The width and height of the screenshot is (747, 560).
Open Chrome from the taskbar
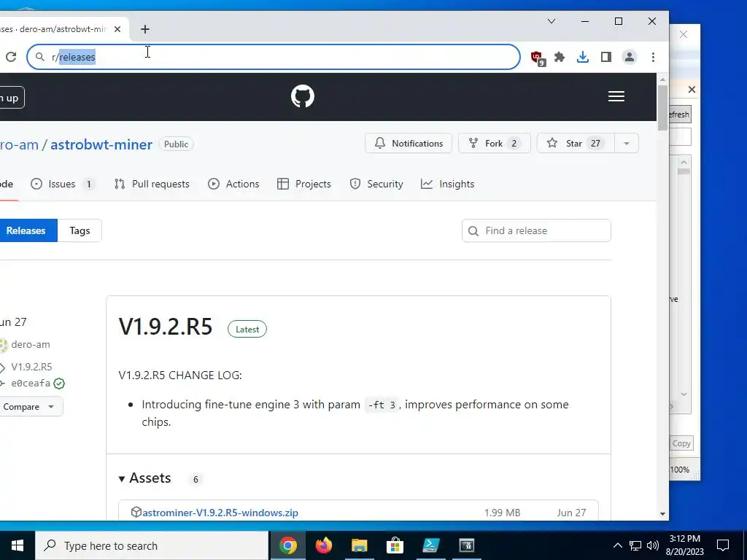coord(287,545)
